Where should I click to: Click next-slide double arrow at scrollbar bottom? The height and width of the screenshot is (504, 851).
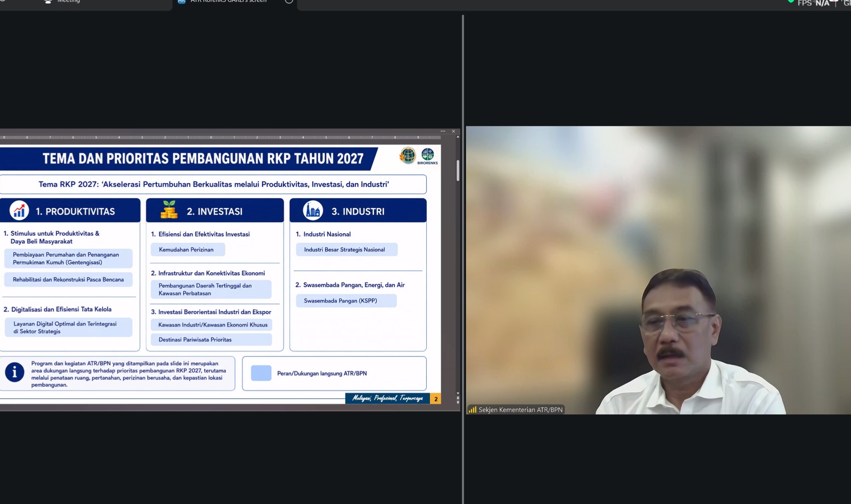(458, 402)
